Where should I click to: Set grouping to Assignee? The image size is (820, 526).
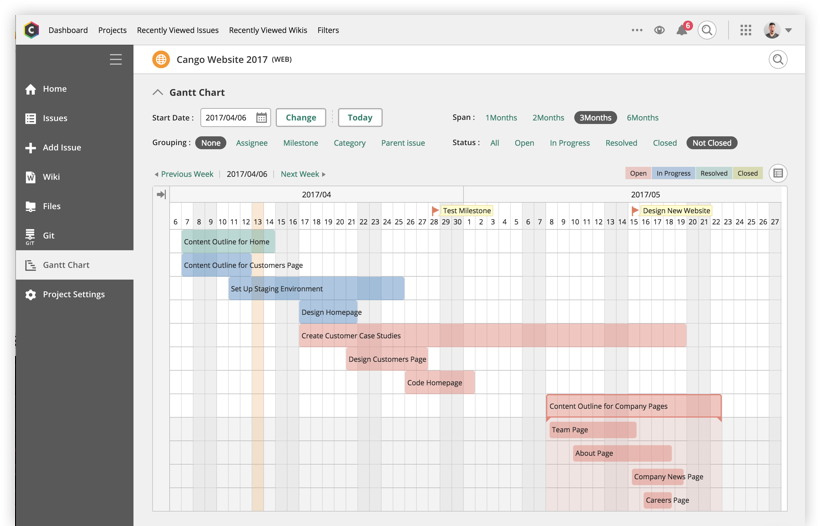tap(251, 143)
